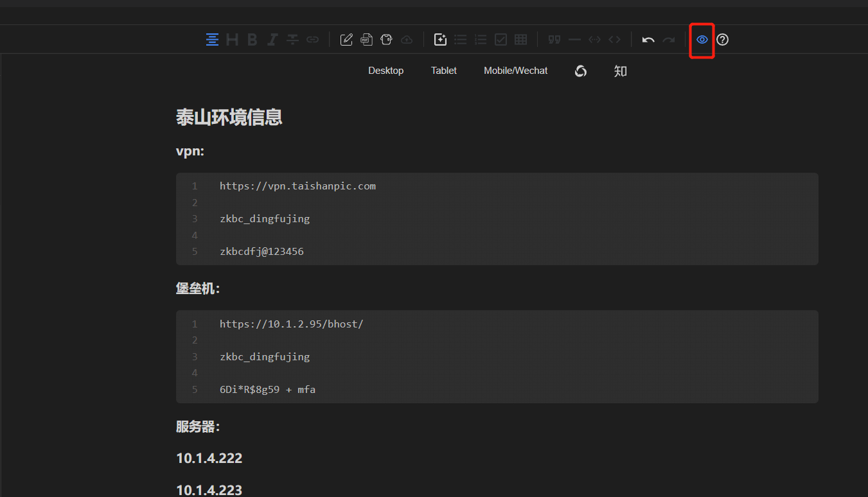The width and height of the screenshot is (868, 497).
Task: Click the undo arrow
Action: click(x=648, y=39)
